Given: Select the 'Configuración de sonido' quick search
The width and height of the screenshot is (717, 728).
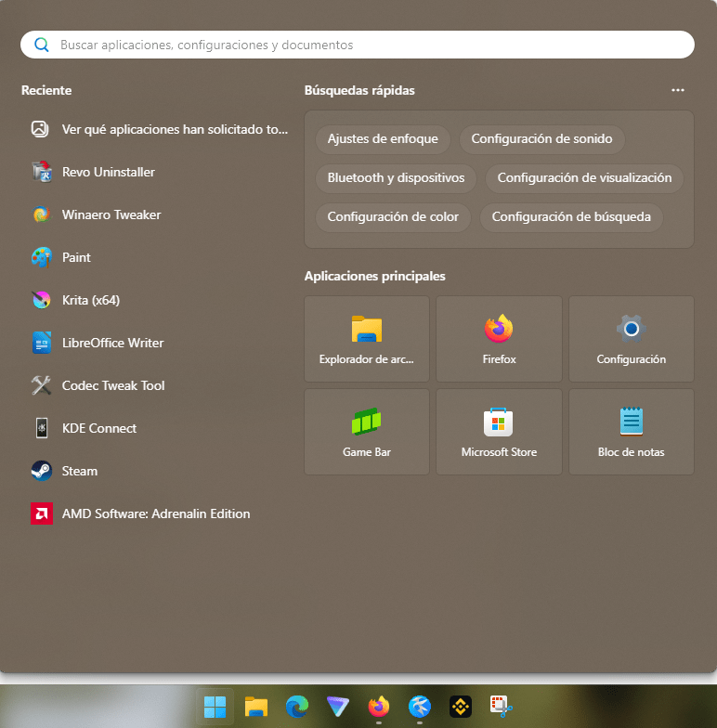Looking at the screenshot, I should point(541,139).
